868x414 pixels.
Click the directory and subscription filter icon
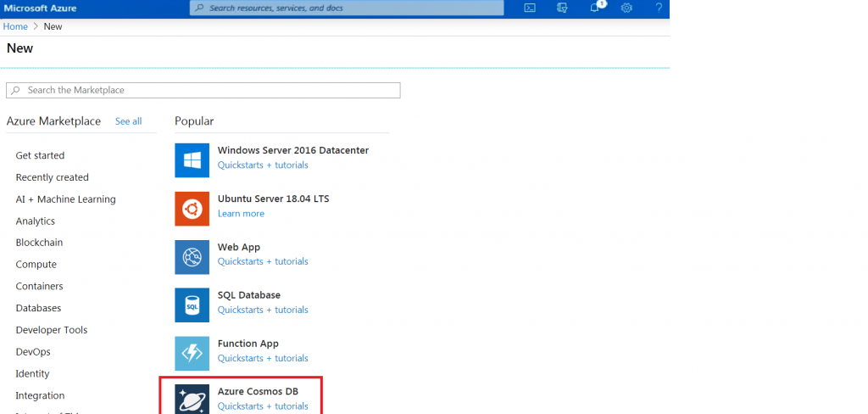[x=562, y=8]
